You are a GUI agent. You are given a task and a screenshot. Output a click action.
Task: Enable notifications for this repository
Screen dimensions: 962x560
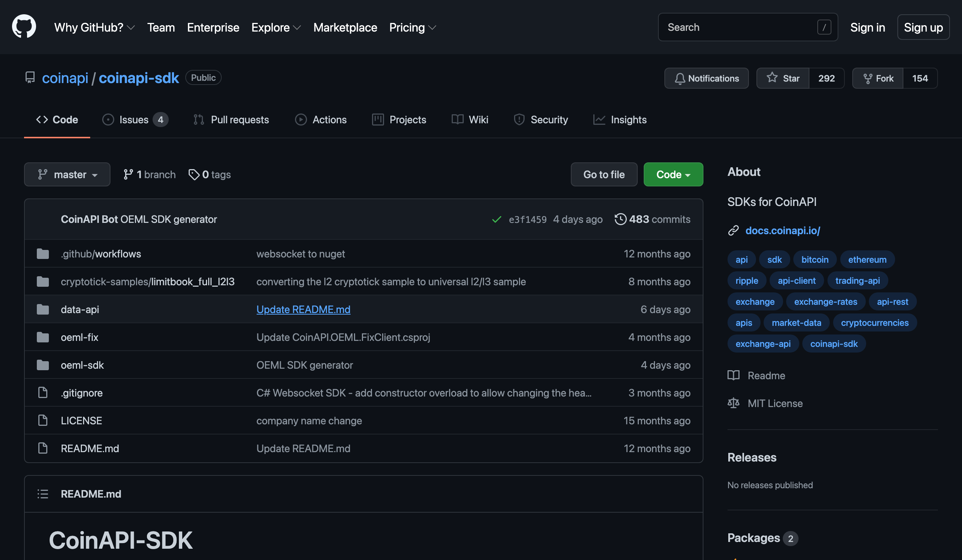[x=706, y=78]
